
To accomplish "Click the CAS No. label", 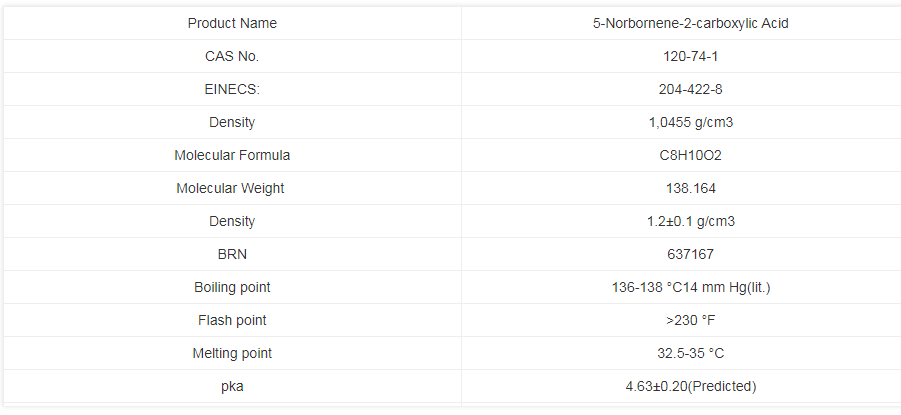I will pos(232,56).
